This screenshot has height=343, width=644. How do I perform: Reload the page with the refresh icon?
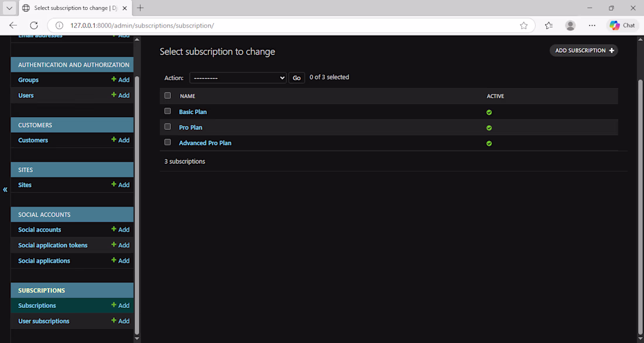click(x=34, y=26)
